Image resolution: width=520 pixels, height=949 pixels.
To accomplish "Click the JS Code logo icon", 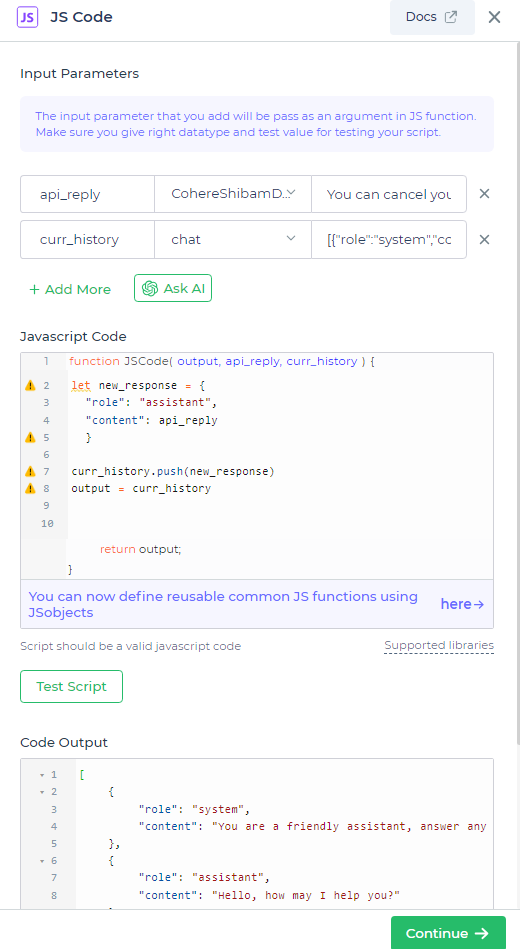I will click(x=27, y=17).
